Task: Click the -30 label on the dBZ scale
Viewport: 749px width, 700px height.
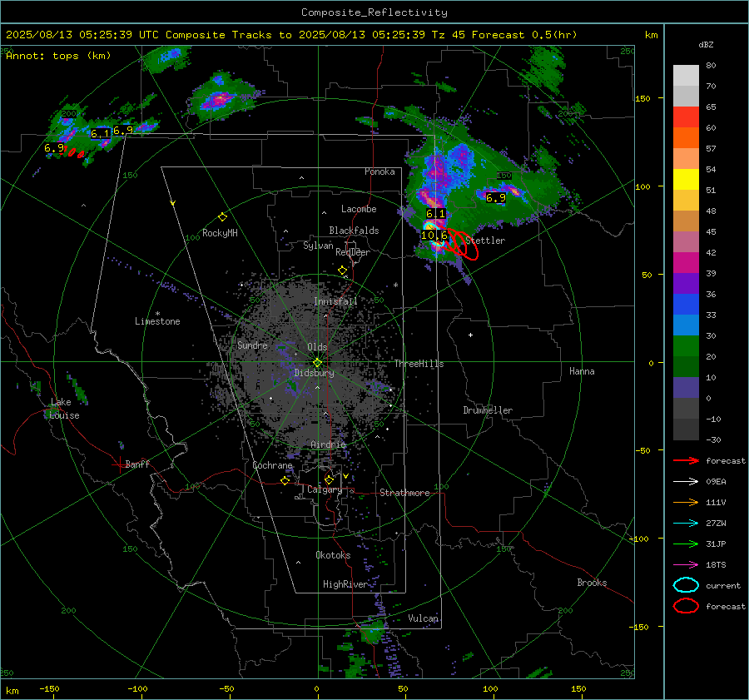Action: [x=713, y=440]
